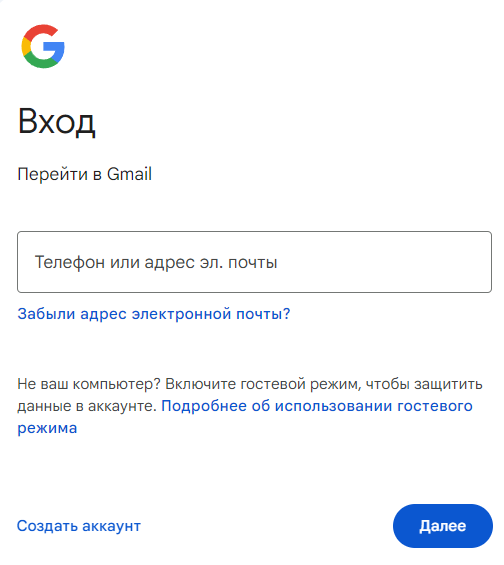Start account creation via "Создать аккаунт"
This screenshot has width=504, height=565.
click(79, 526)
